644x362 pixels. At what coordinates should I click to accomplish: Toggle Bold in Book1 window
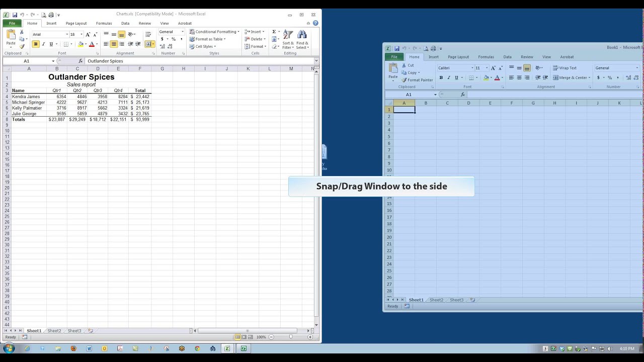click(441, 77)
